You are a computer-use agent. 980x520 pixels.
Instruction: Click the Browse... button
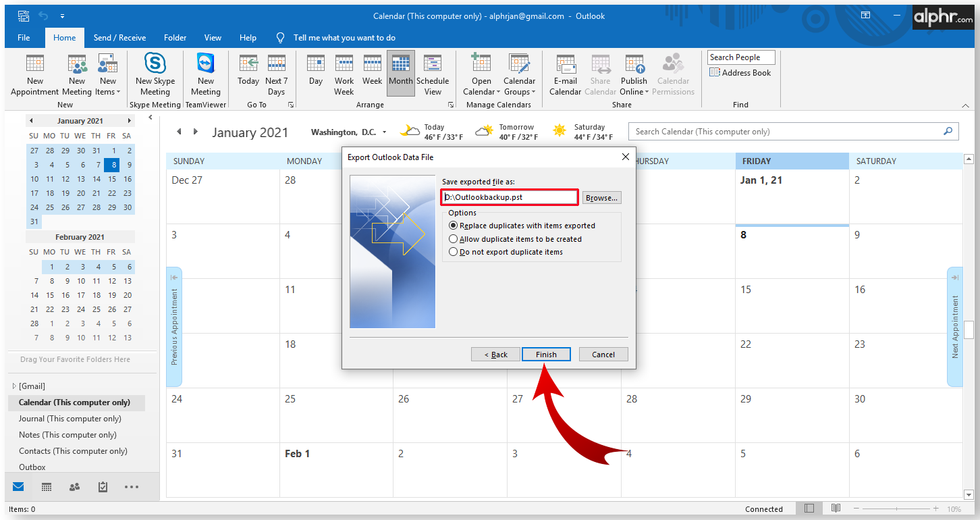click(x=601, y=198)
